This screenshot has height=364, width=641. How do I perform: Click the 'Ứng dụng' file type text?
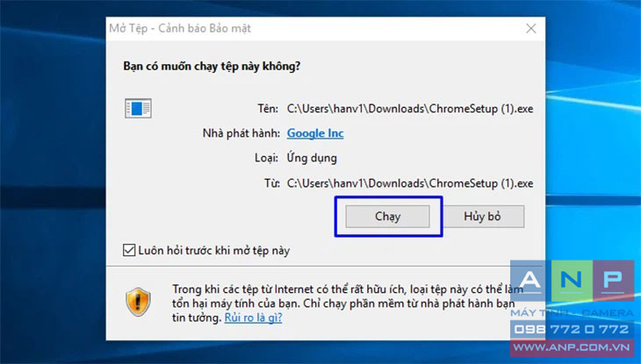click(x=312, y=158)
